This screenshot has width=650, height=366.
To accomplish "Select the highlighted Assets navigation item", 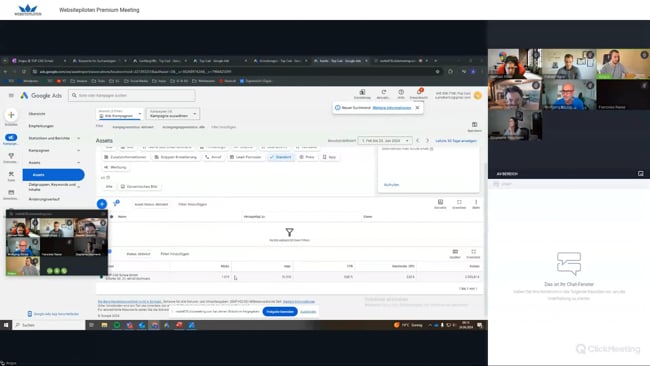I will click(53, 175).
